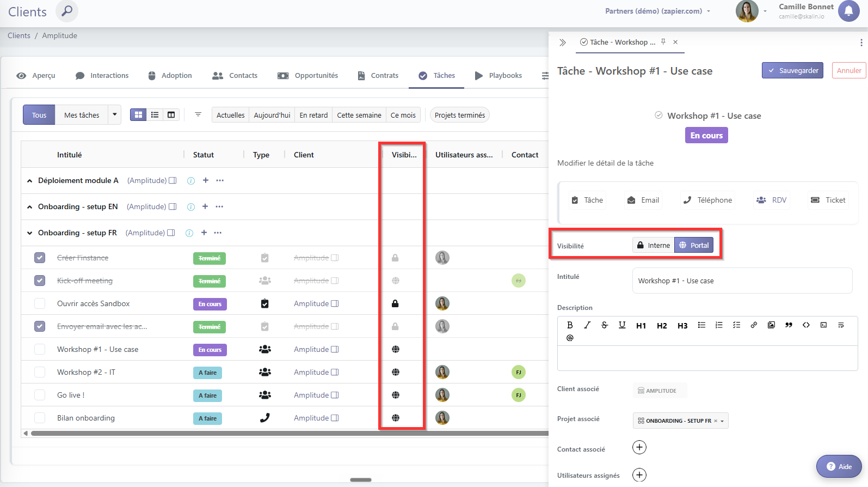Click bold formatting in description editor

(570, 325)
